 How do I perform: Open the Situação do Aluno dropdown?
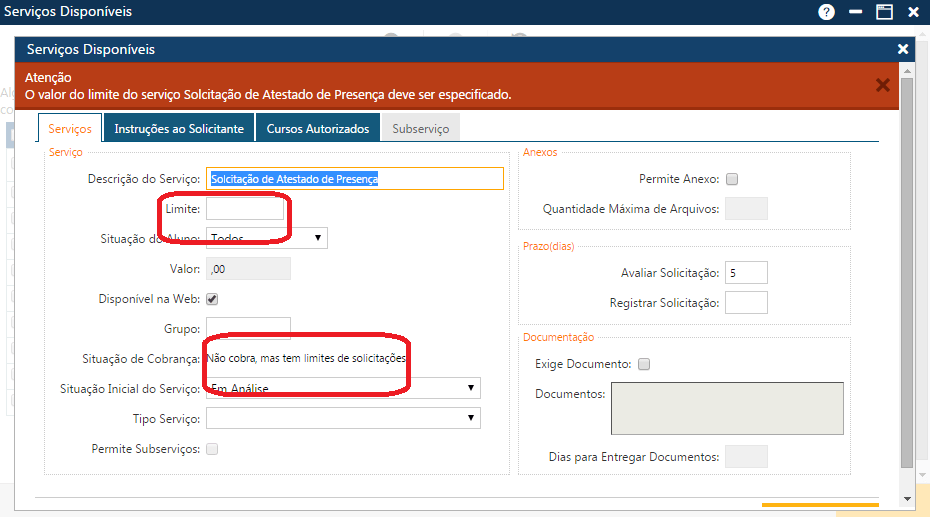point(266,238)
